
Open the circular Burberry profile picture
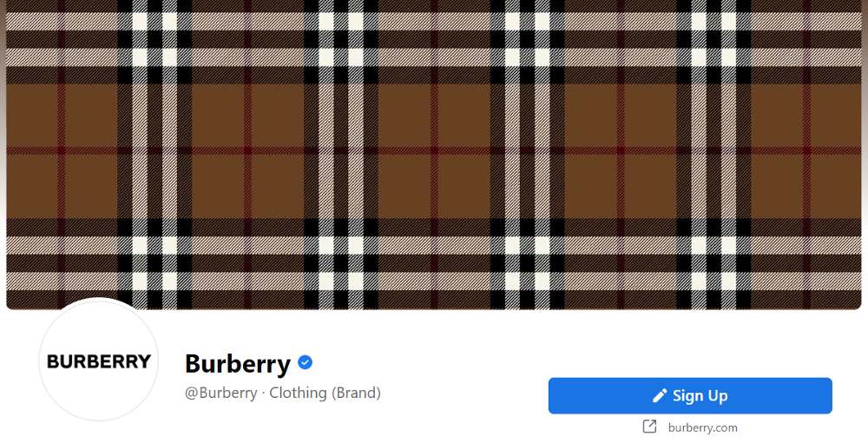[99, 360]
